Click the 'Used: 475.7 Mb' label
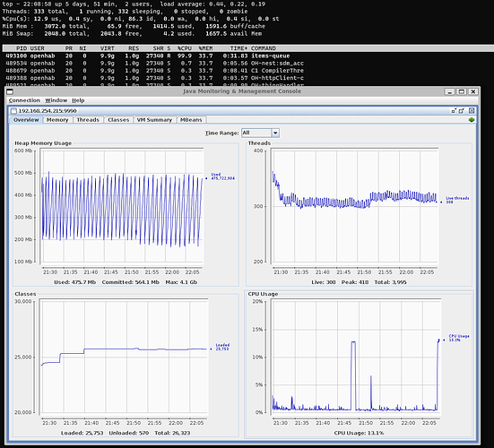Viewport: 494px width, 448px height. 74,282
